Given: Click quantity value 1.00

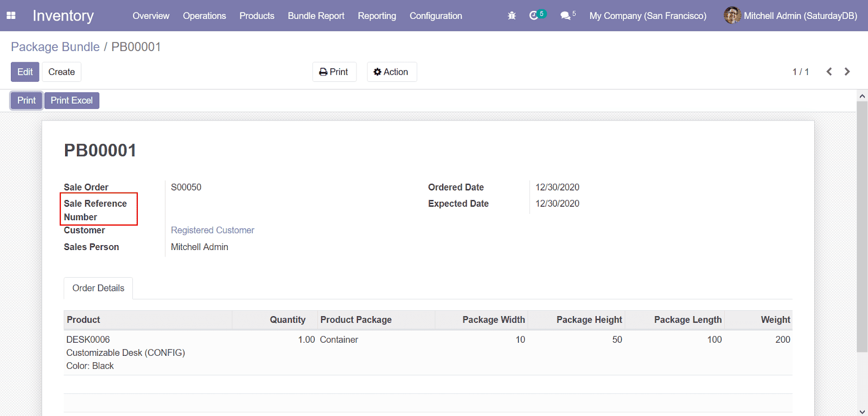Looking at the screenshot, I should 307,340.
